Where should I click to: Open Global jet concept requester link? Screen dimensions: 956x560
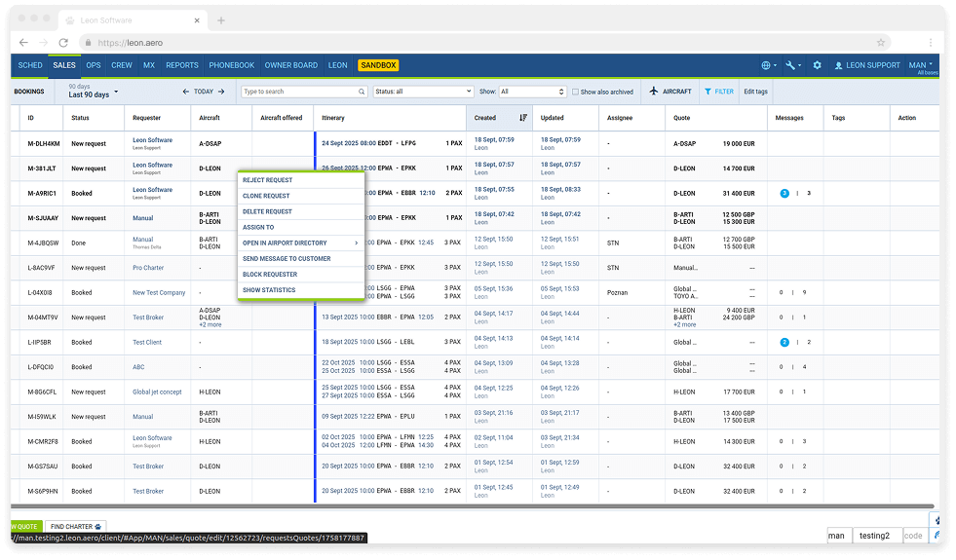pyautogui.click(x=157, y=392)
